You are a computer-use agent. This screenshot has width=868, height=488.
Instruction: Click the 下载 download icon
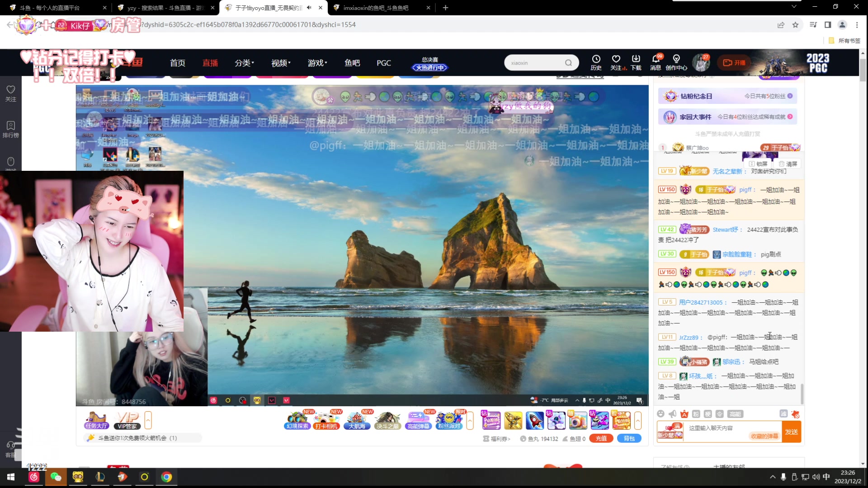tap(636, 62)
